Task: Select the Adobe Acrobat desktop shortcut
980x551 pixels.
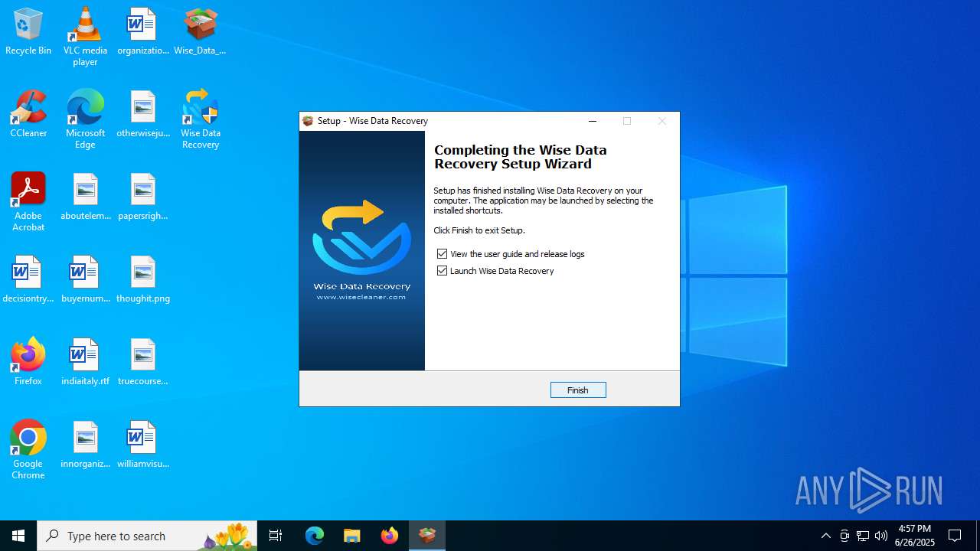Action: tap(28, 202)
